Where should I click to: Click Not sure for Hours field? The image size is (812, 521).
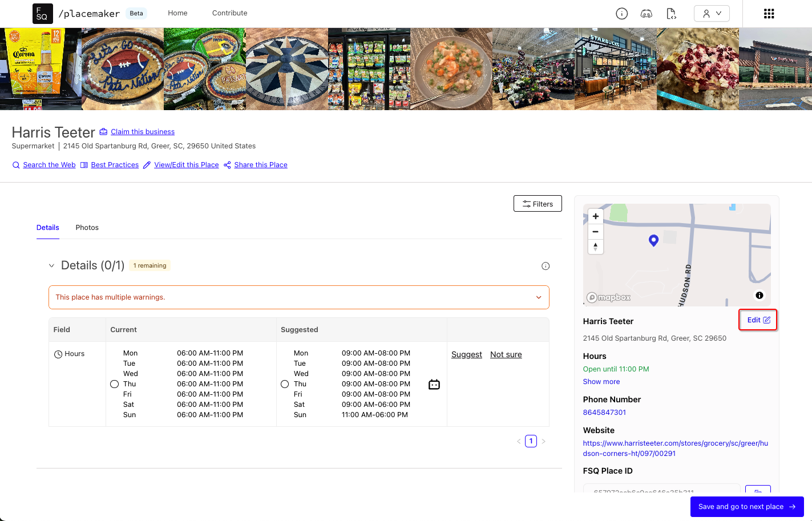506,354
